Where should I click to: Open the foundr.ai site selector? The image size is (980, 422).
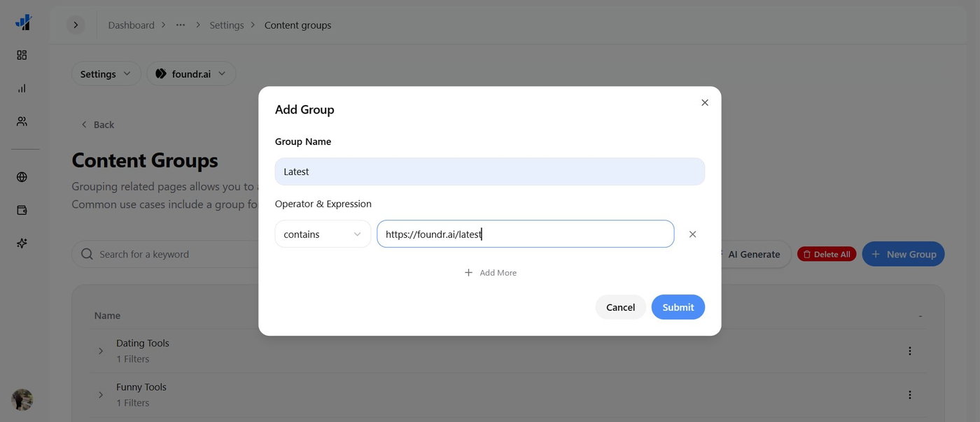point(190,73)
